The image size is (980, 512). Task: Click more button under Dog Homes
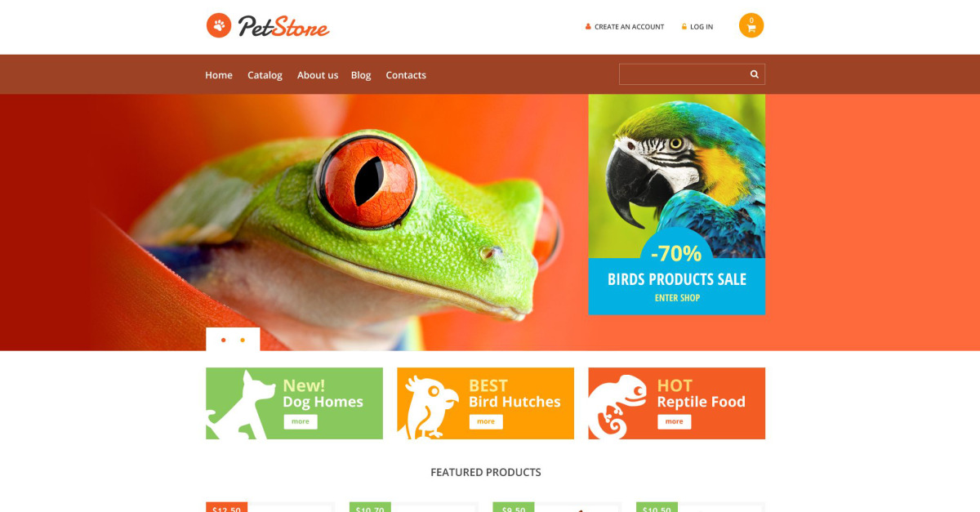click(301, 421)
